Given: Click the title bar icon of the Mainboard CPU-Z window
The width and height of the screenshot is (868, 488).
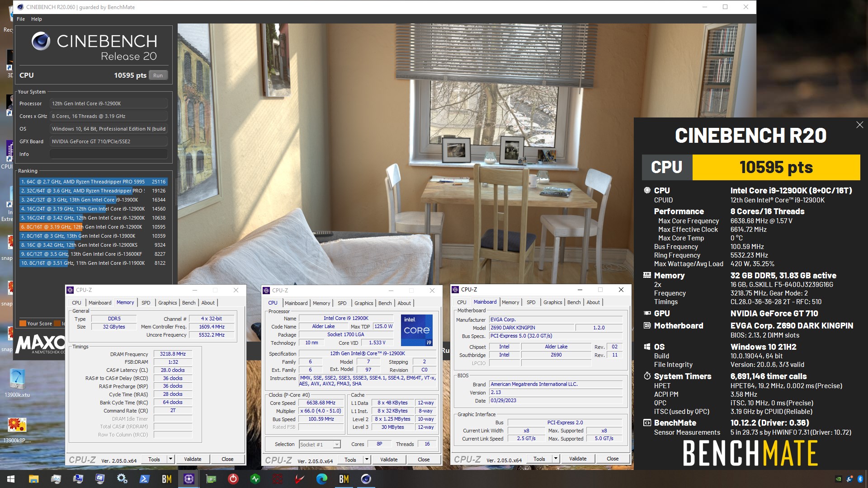Looking at the screenshot, I should point(455,290).
